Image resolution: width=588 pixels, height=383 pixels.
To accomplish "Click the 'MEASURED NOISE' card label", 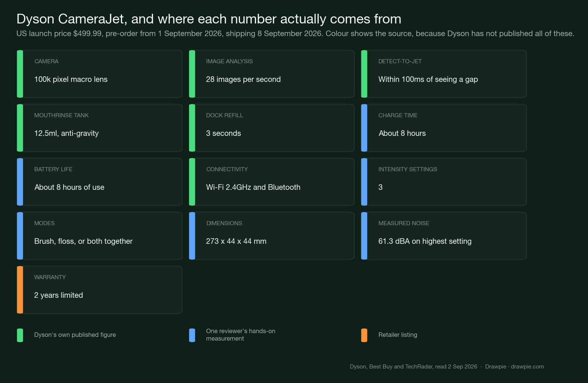I will (x=404, y=223).
